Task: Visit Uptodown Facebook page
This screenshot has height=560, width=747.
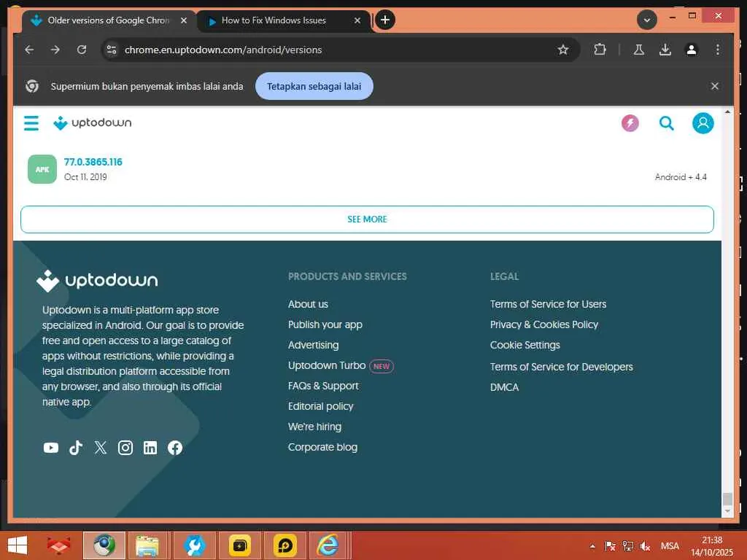Action: click(x=175, y=448)
